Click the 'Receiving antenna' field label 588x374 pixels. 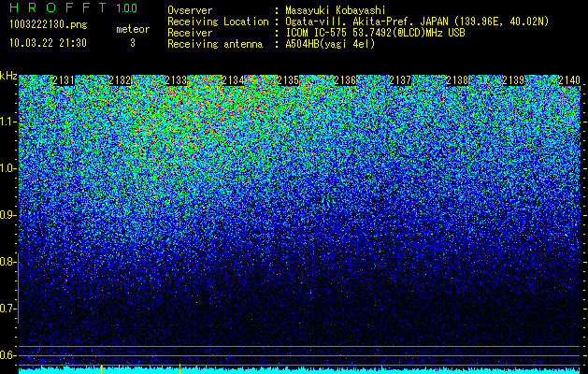(x=215, y=44)
